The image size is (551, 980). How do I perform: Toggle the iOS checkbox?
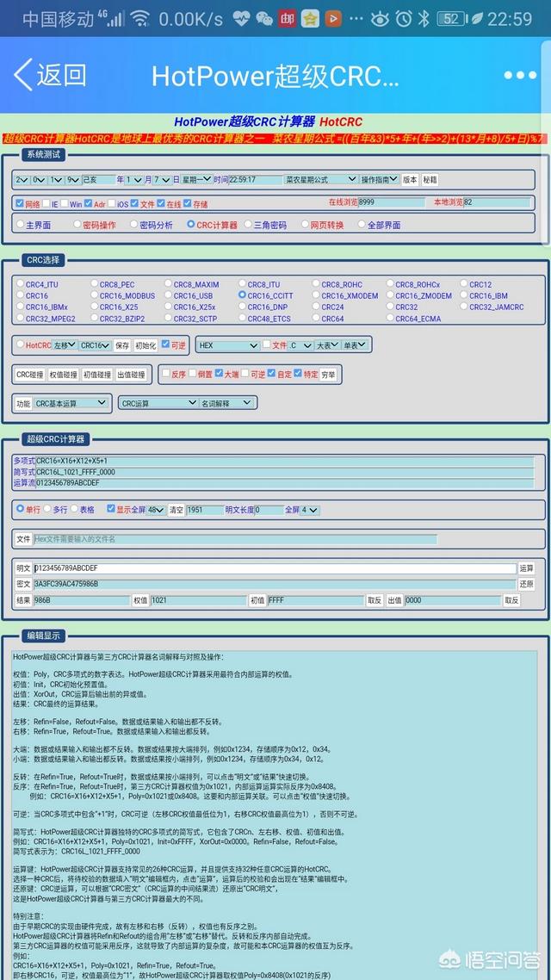[x=112, y=203]
